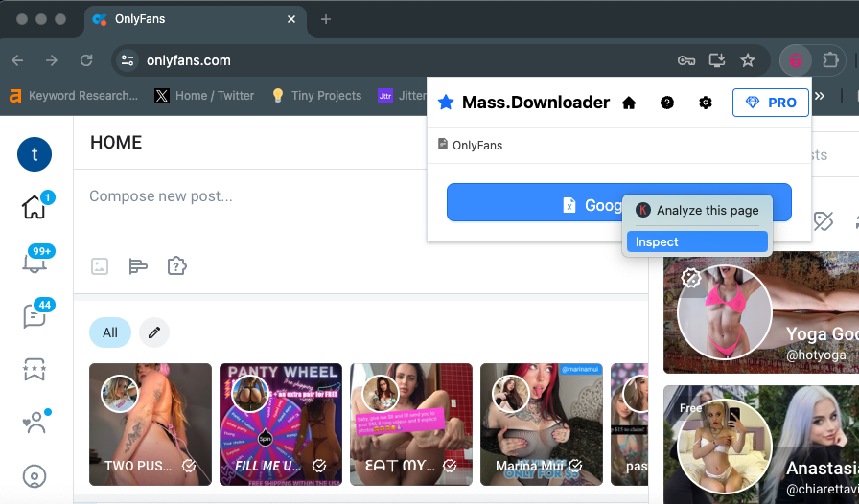The width and height of the screenshot is (859, 504).
Task: Add a quiz with question-mark icon
Action: click(x=176, y=266)
